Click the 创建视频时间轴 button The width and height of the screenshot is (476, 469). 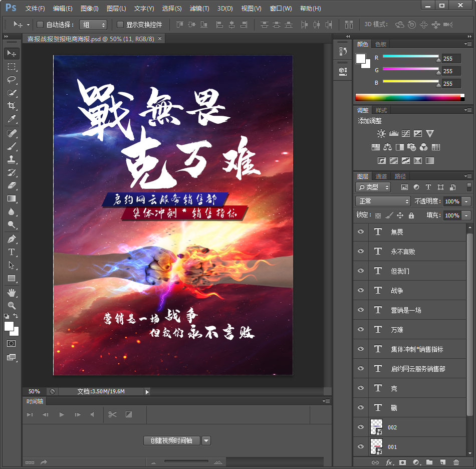click(x=171, y=440)
